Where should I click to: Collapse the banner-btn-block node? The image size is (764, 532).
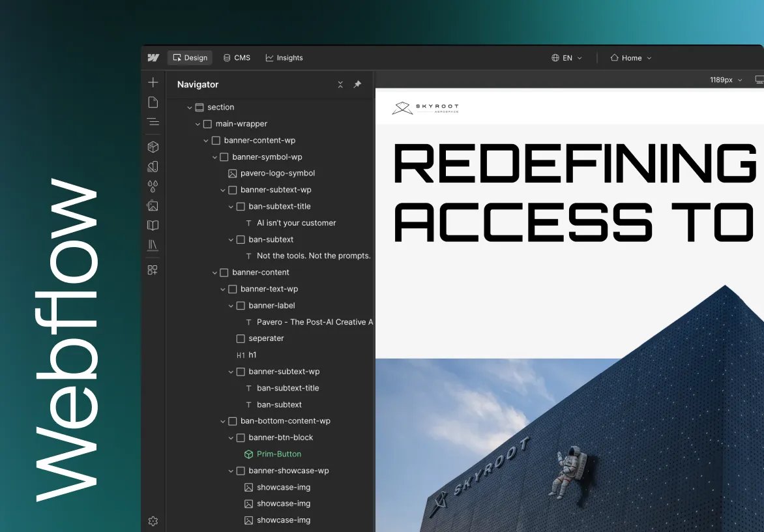[231, 438]
